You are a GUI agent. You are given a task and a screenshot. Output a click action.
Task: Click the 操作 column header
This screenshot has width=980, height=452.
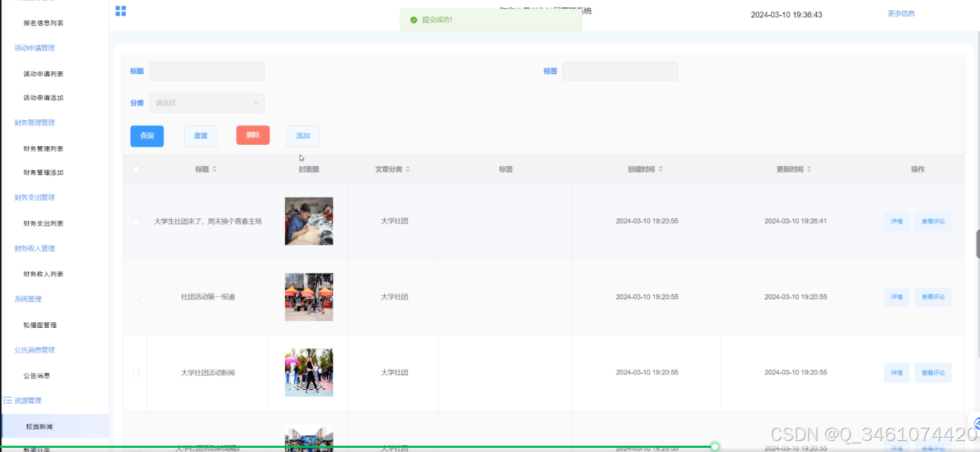tap(917, 169)
